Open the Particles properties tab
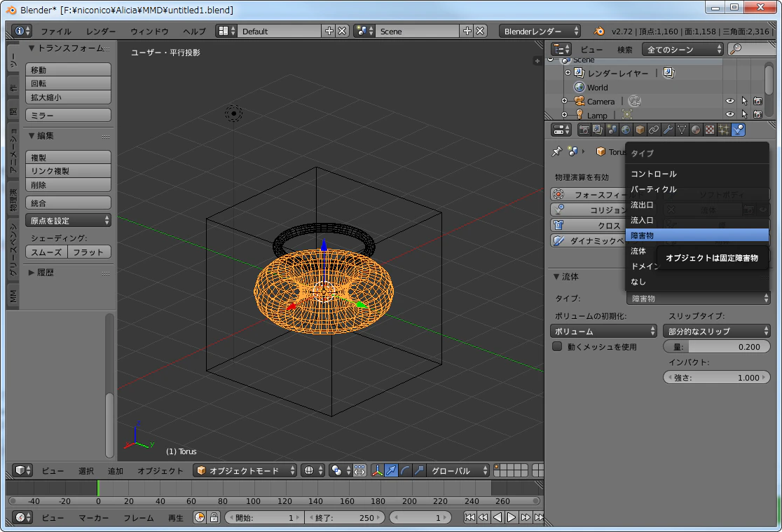Screen dimensions: 782x532 pyautogui.click(x=723, y=130)
